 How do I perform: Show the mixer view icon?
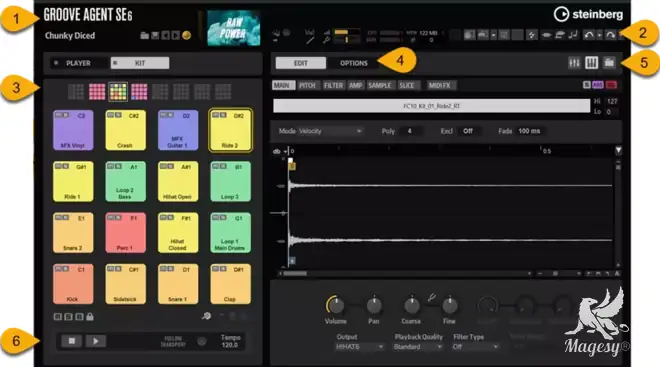tap(574, 63)
